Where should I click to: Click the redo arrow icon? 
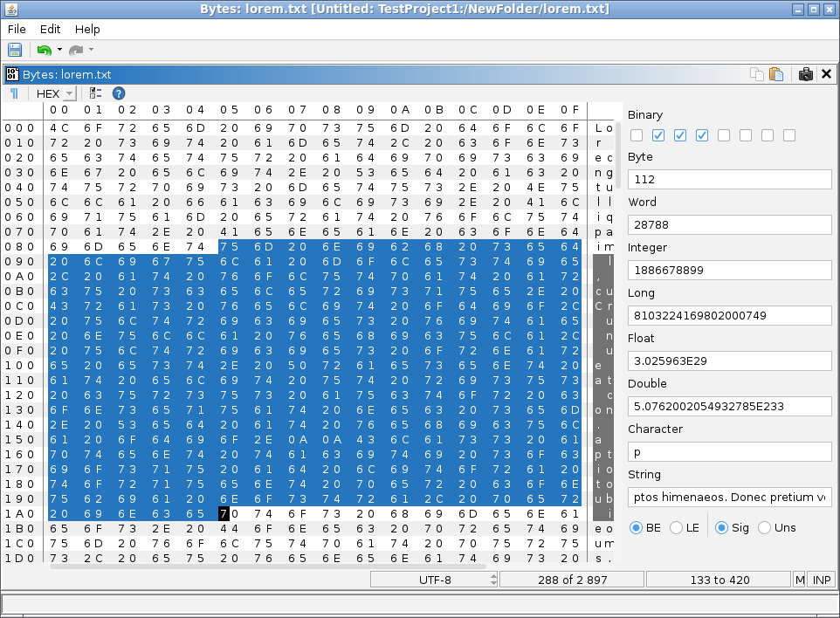pos(74,50)
